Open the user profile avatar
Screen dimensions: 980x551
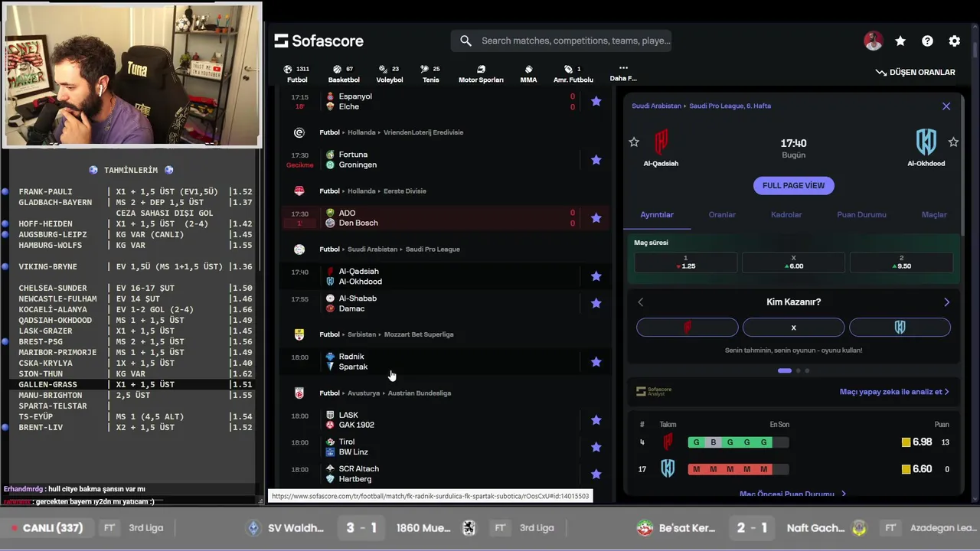tap(873, 41)
